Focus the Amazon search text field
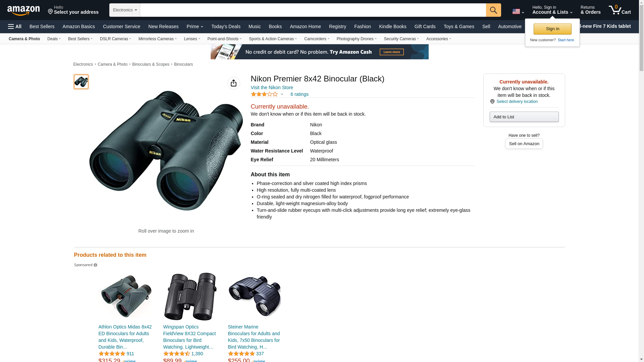This screenshot has width=644, height=362. coord(313,10)
